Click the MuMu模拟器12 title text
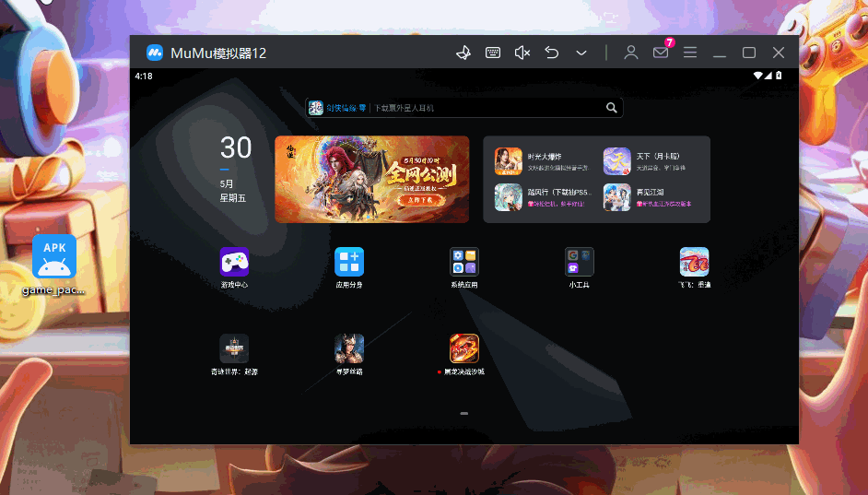 tap(218, 53)
